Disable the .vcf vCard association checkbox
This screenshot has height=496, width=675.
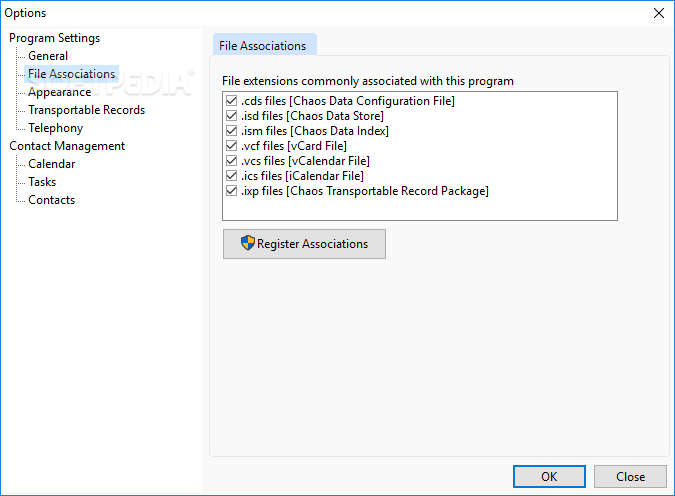click(x=232, y=146)
